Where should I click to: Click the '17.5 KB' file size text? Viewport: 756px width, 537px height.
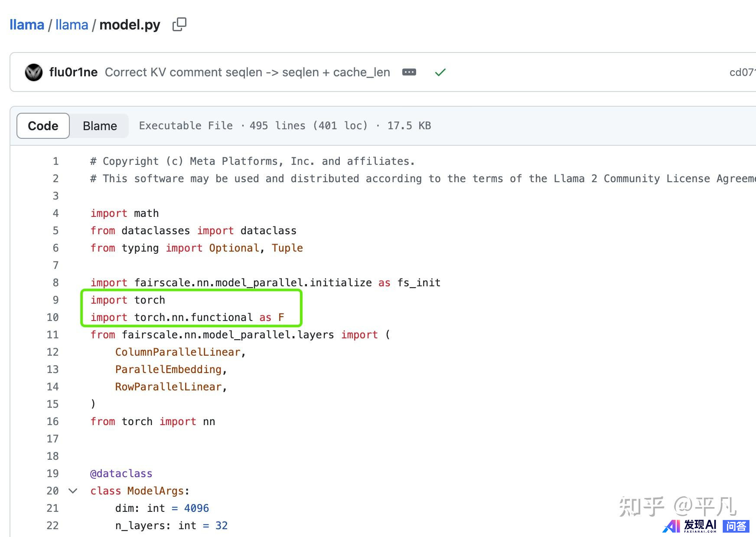[x=409, y=126]
